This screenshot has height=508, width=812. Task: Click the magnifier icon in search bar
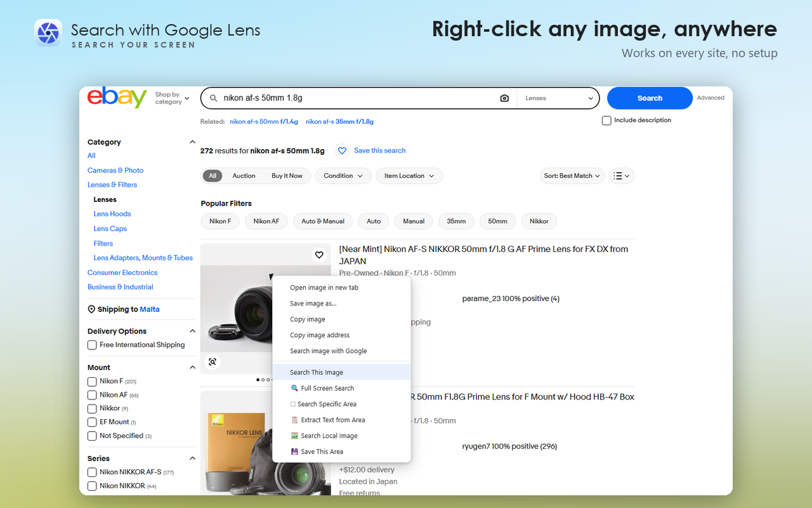point(213,98)
